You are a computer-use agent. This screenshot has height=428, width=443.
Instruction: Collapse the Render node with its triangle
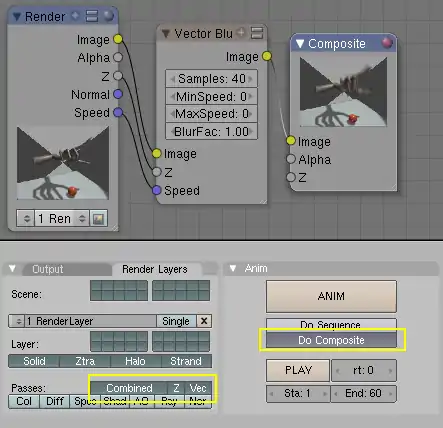[16, 16]
